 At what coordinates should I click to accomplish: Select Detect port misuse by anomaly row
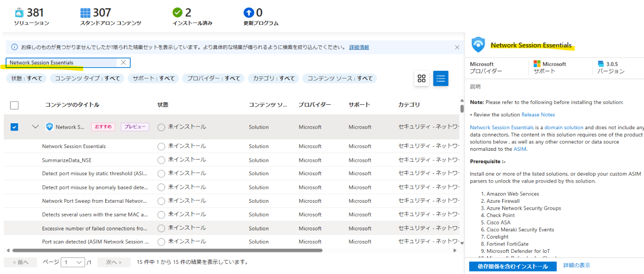[x=231, y=187]
